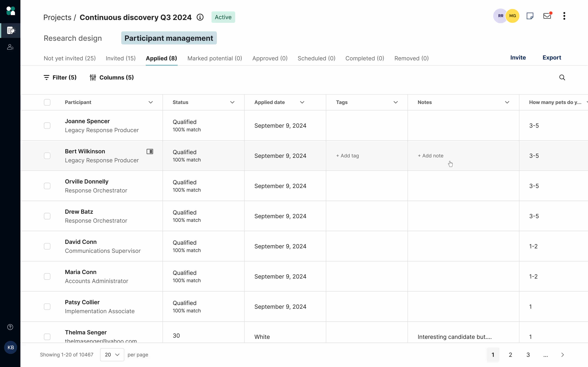
Task: Open the three-dot more options menu
Action: point(564,16)
